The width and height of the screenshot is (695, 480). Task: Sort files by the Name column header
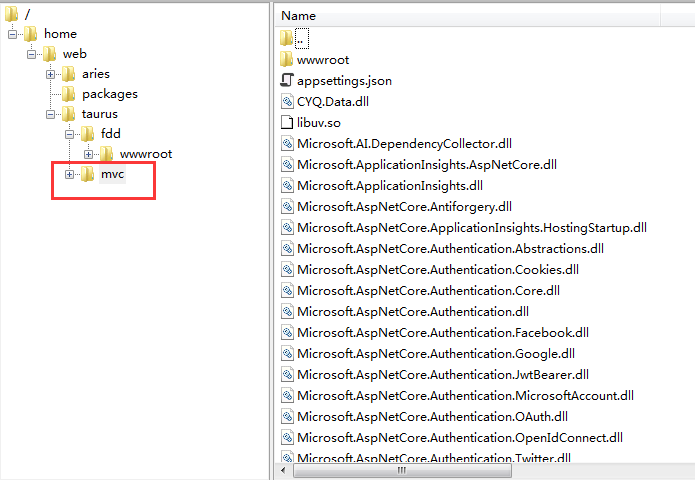pyautogui.click(x=468, y=16)
